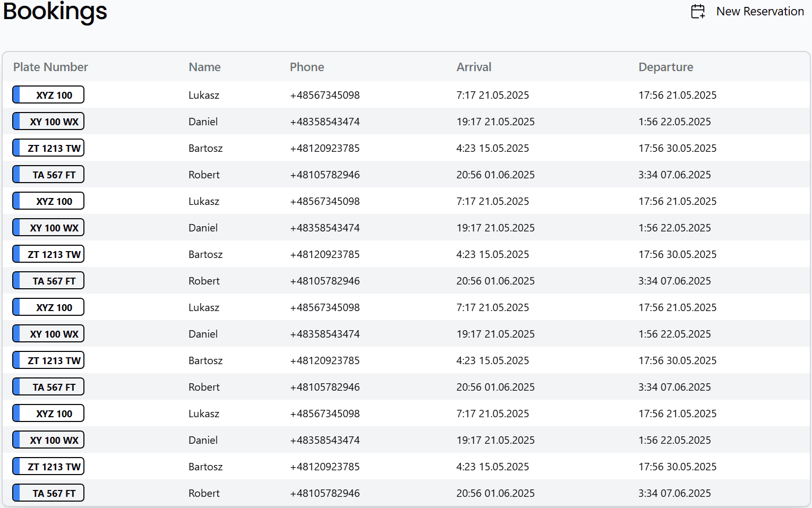Select the bottommost ZT 1213 TW plate badge

[x=48, y=467]
